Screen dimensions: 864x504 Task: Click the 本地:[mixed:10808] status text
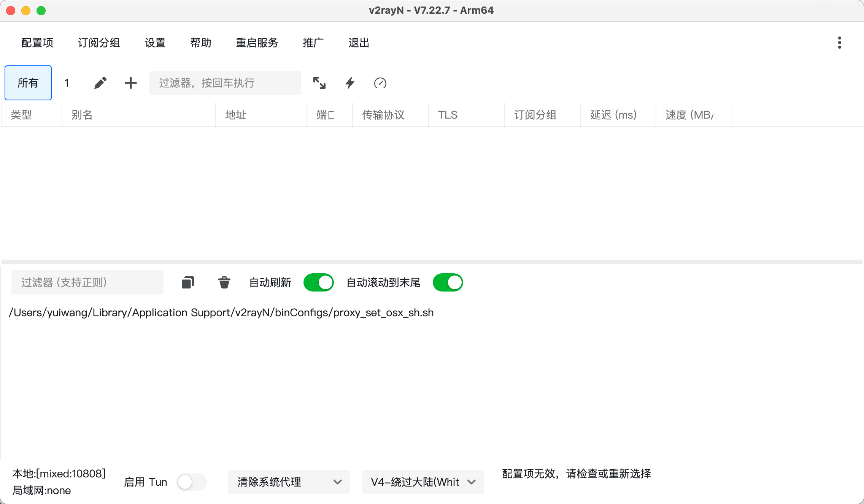(x=59, y=474)
